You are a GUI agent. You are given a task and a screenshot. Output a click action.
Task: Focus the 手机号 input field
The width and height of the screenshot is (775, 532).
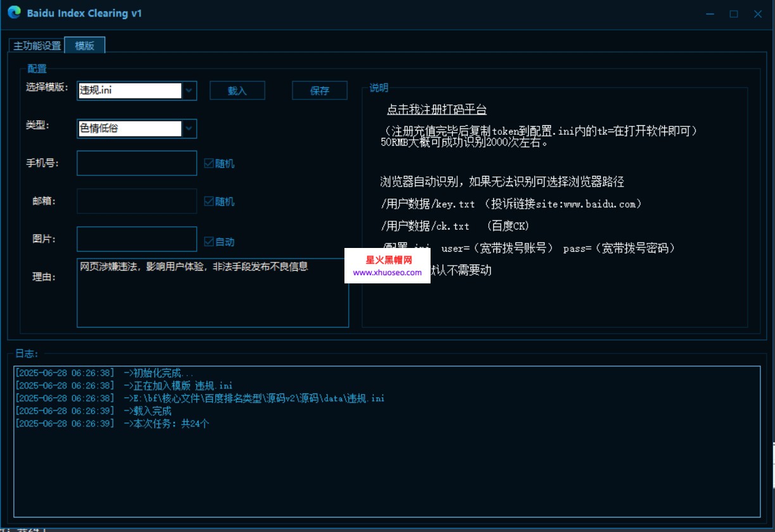coord(137,163)
